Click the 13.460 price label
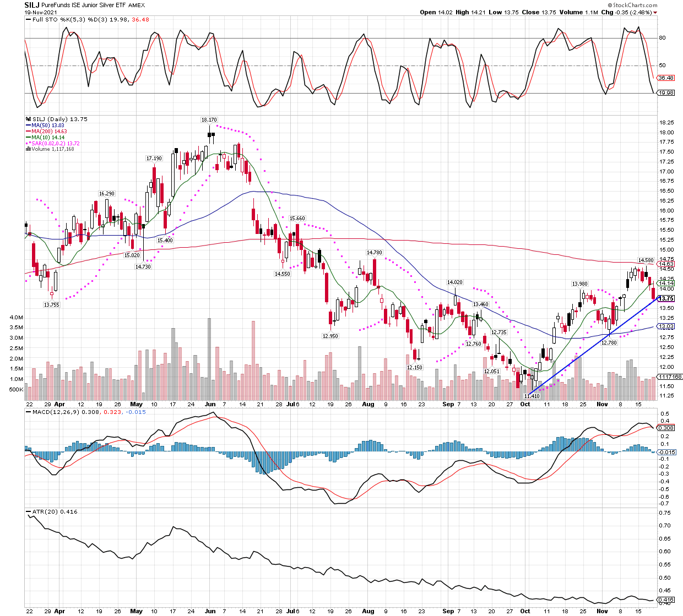The height and width of the screenshot is (616, 683). (481, 304)
